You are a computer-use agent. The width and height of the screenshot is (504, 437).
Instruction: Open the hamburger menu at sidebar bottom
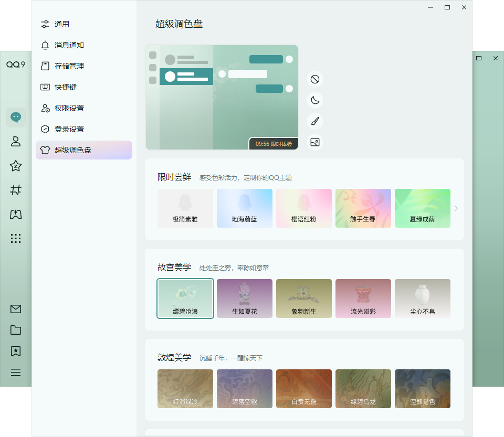click(16, 372)
